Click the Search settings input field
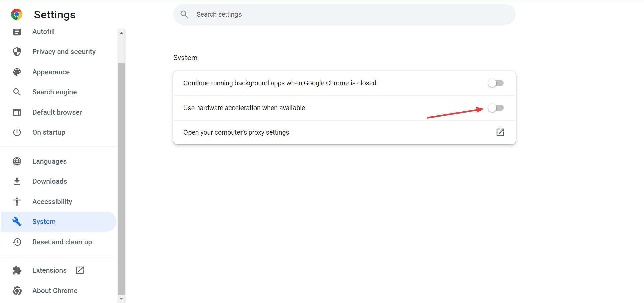Viewport: 644px width, 303px height. point(344,14)
